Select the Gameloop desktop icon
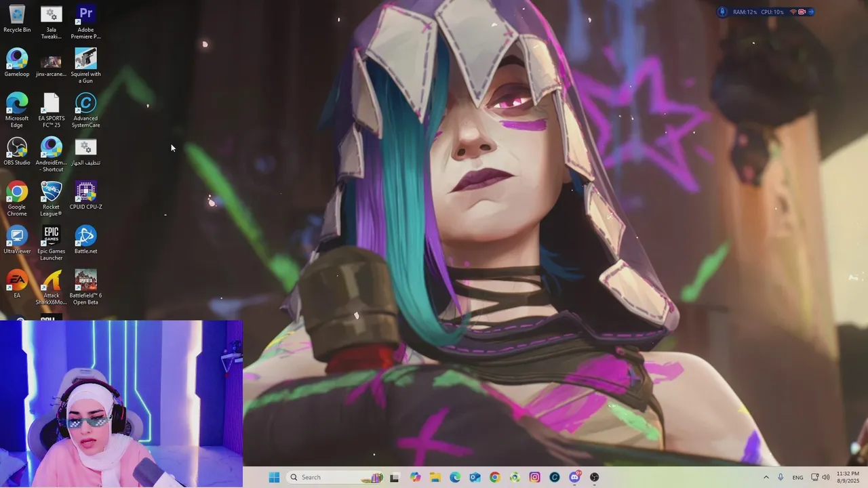 point(17,63)
